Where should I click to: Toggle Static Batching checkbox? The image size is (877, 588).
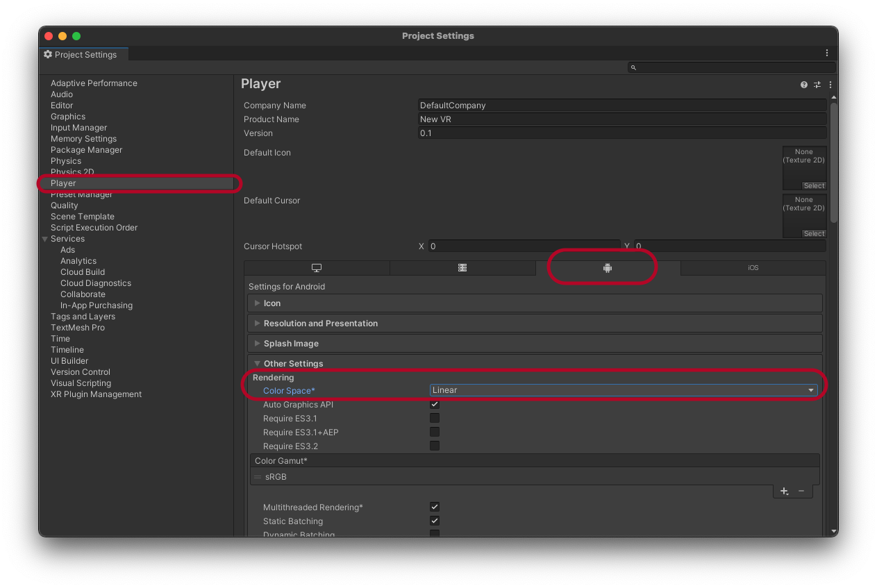tap(435, 521)
